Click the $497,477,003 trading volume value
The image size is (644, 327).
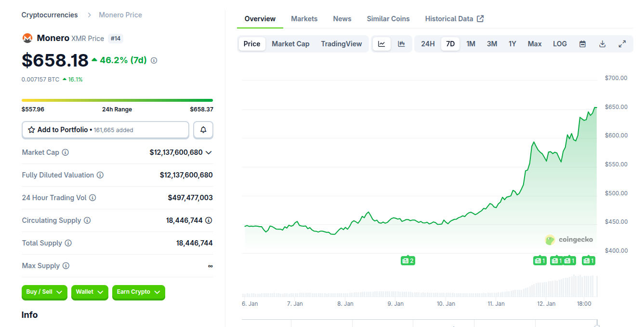tap(190, 198)
